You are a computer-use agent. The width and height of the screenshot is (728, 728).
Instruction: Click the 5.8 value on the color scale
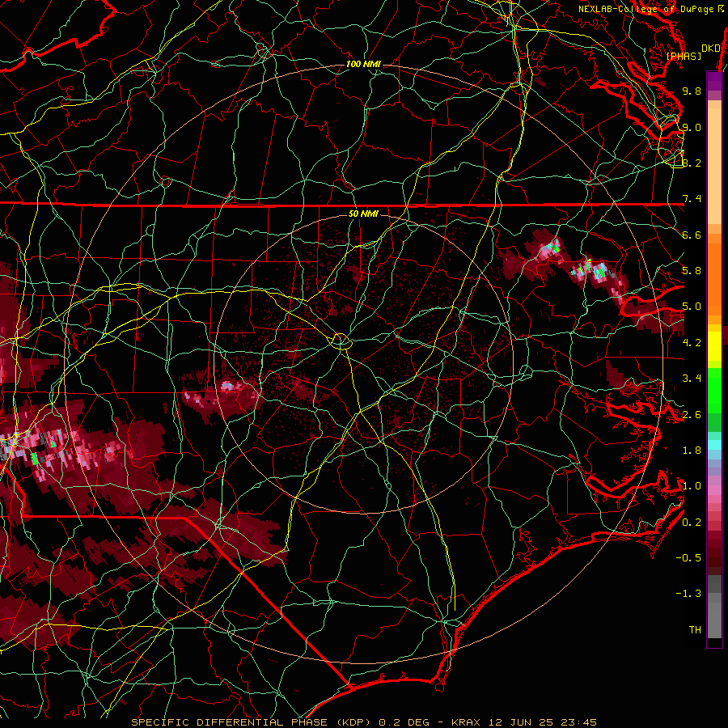click(692, 271)
